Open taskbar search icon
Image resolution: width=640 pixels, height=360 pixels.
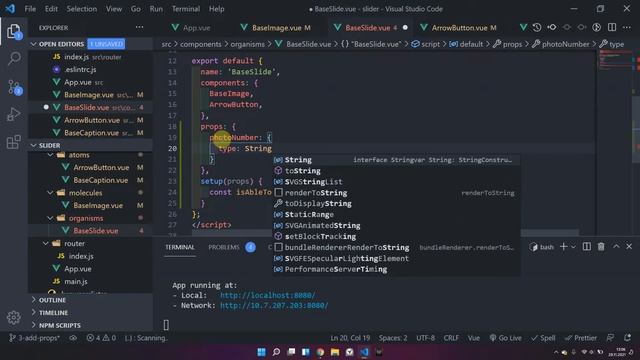click(x=276, y=352)
